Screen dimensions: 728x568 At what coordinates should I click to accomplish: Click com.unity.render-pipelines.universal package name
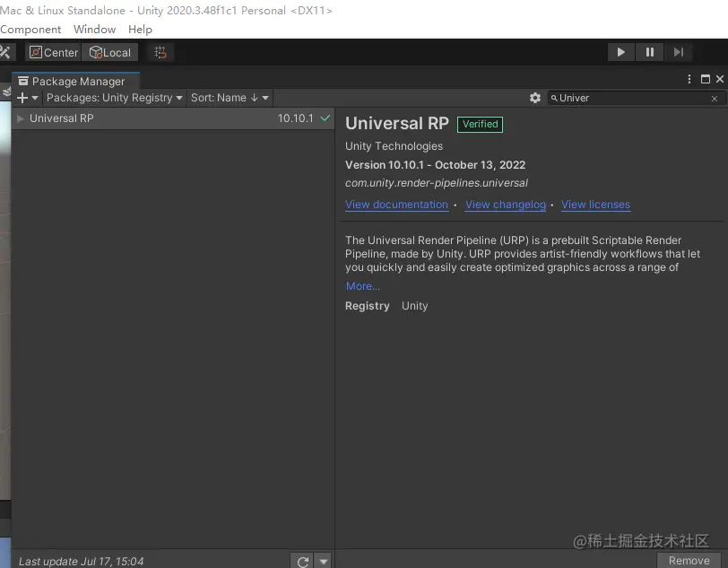click(x=437, y=183)
